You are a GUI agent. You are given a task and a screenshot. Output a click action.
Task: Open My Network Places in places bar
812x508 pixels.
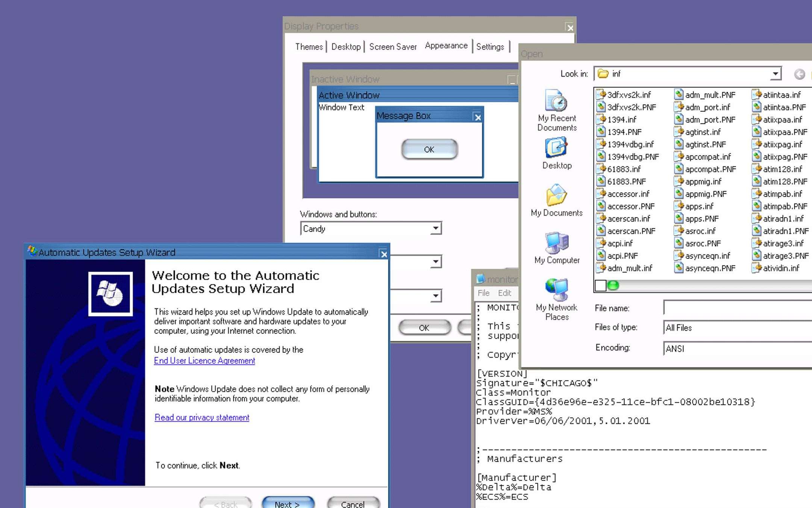pos(557,300)
